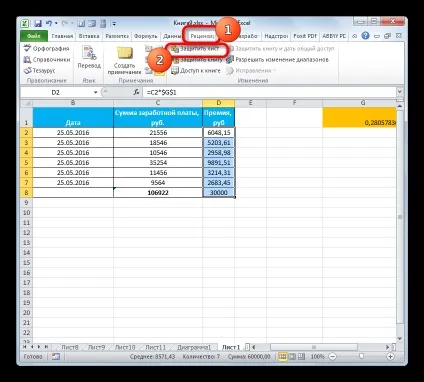Click the zoom in plus button
The image size is (424, 382).
pyautogui.click(x=390, y=357)
